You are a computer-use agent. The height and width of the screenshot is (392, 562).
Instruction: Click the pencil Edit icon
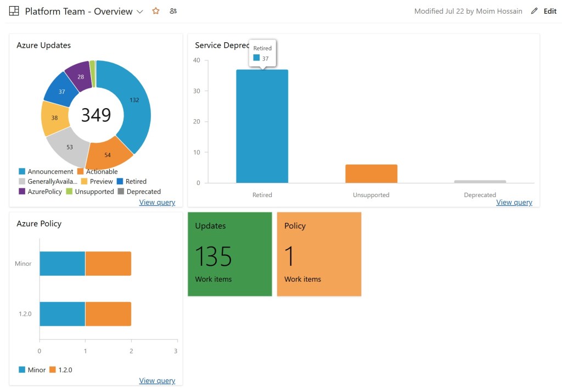(535, 11)
